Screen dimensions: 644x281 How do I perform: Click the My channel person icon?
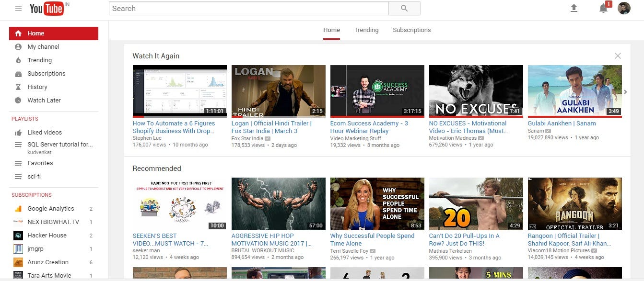18,47
